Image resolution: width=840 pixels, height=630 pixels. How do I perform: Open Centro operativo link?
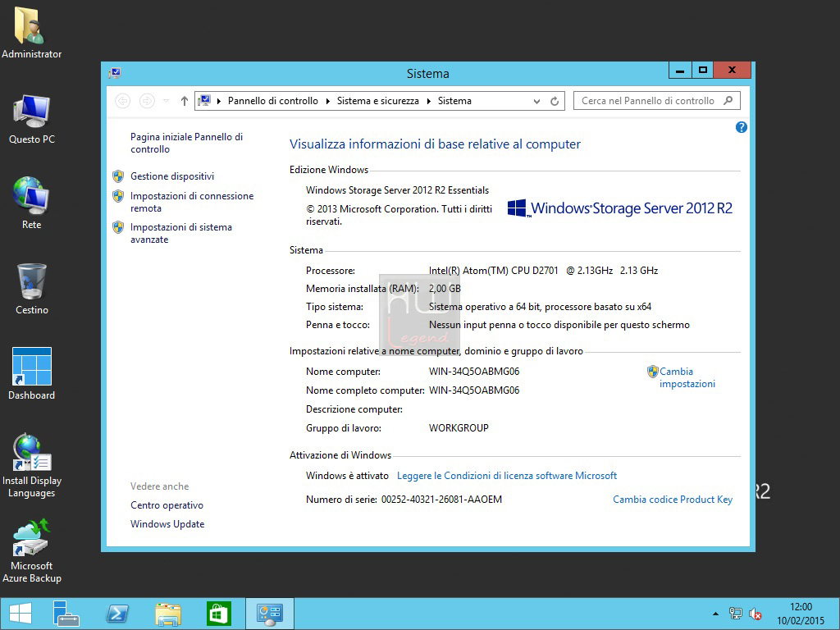pos(167,505)
